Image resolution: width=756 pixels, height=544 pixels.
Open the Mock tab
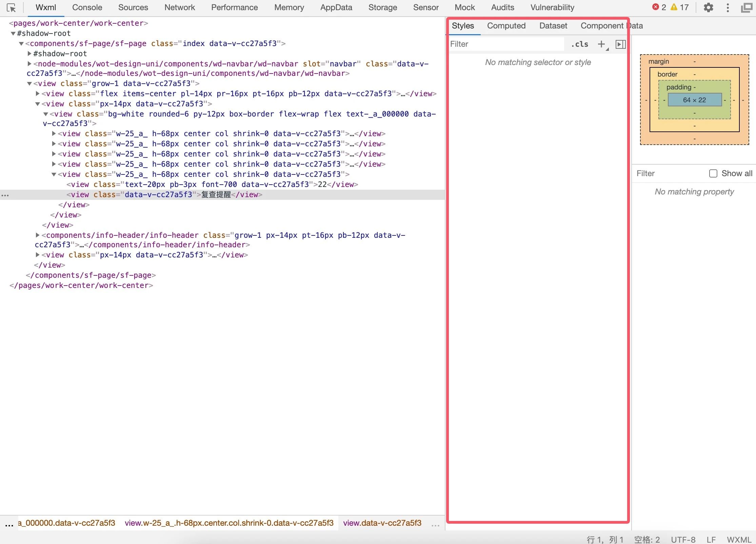click(x=465, y=7)
